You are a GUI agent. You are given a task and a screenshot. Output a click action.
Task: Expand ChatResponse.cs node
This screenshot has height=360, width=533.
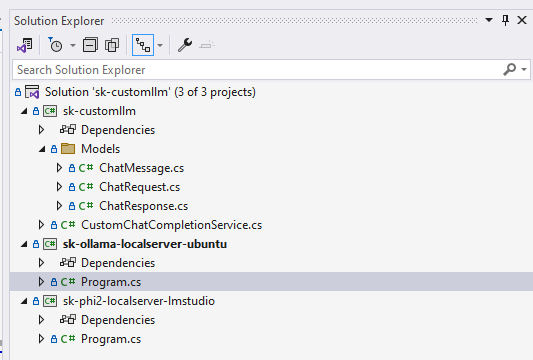coord(59,206)
